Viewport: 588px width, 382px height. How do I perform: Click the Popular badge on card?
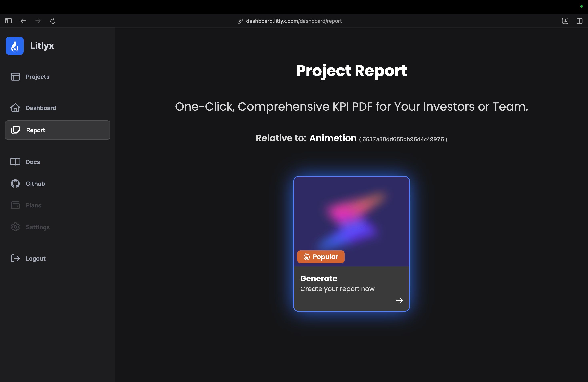(321, 257)
